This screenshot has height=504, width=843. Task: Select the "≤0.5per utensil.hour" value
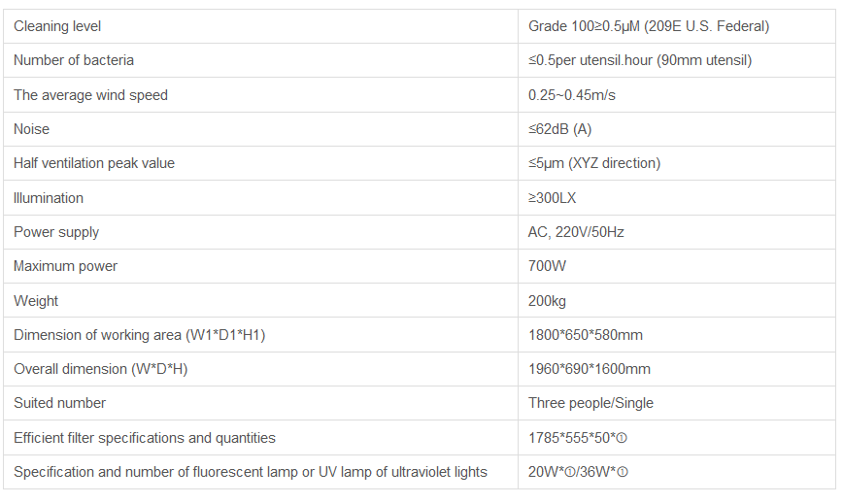tap(640, 60)
